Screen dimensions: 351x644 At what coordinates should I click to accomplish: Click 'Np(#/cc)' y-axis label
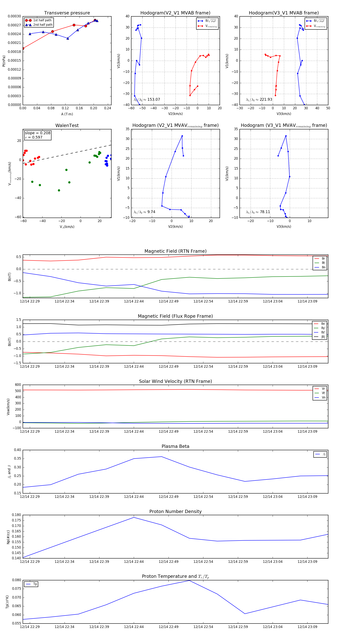(8, 537)
